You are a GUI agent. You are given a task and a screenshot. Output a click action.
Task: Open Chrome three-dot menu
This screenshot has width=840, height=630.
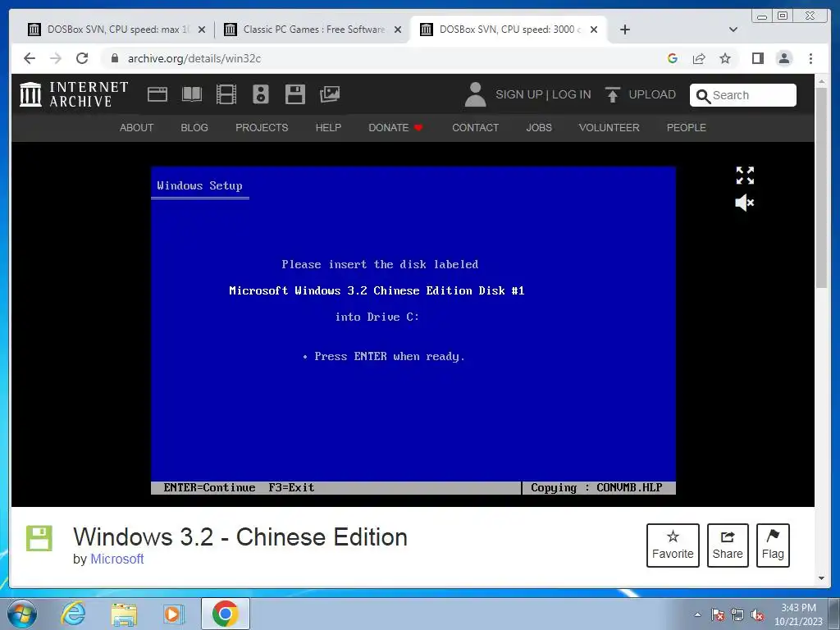pos(810,58)
